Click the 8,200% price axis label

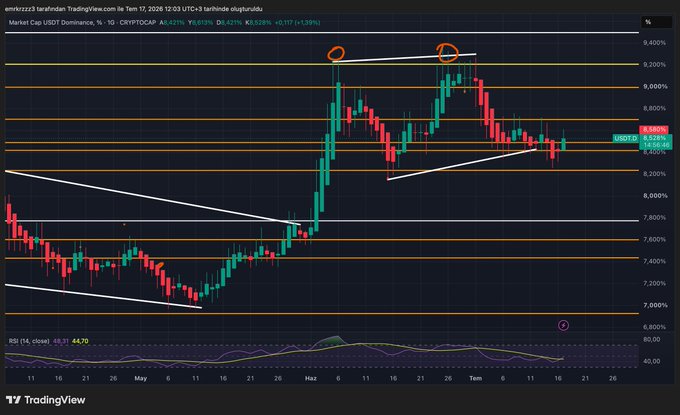pyautogui.click(x=654, y=174)
